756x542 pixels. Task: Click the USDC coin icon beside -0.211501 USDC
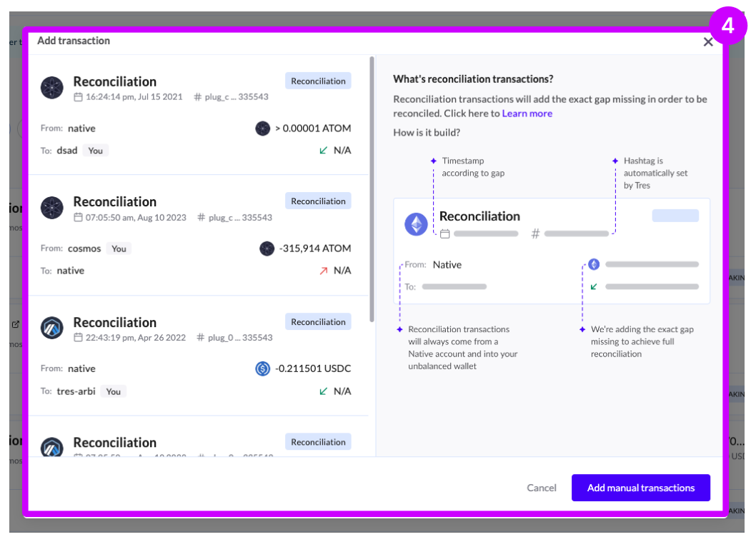263,368
